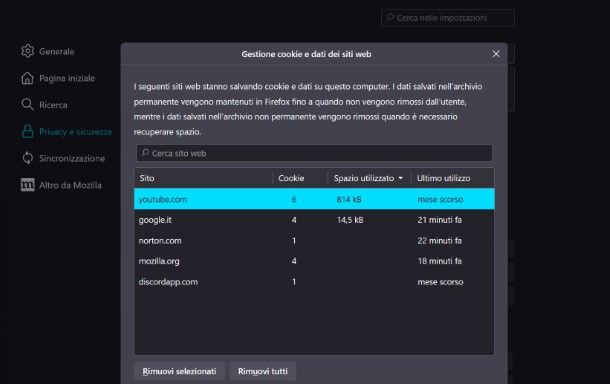Select the discordapp.com row
Screen dimensions: 610x384
click(314, 282)
